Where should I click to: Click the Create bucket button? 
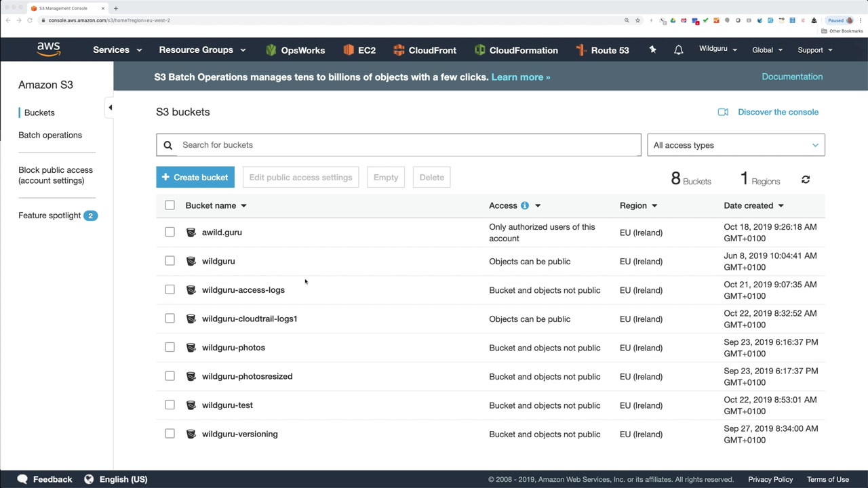pyautogui.click(x=195, y=178)
